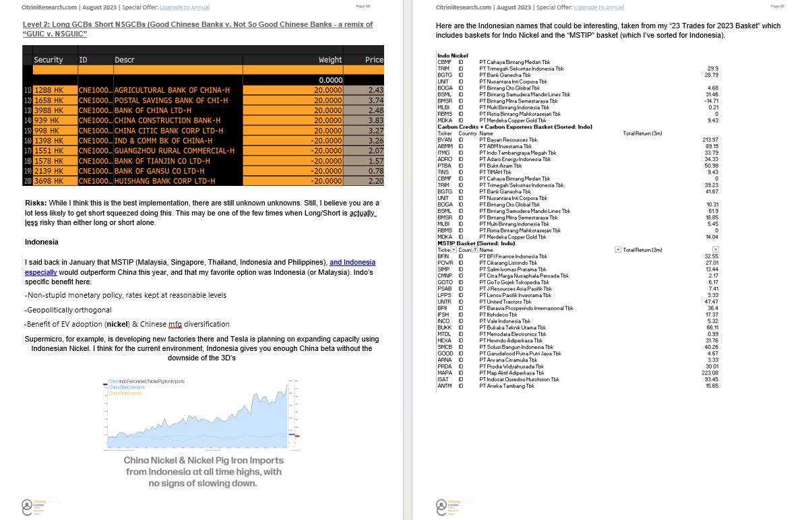
Task: Open the filter dropdown above the 32.55 return value
Action: 716,250
